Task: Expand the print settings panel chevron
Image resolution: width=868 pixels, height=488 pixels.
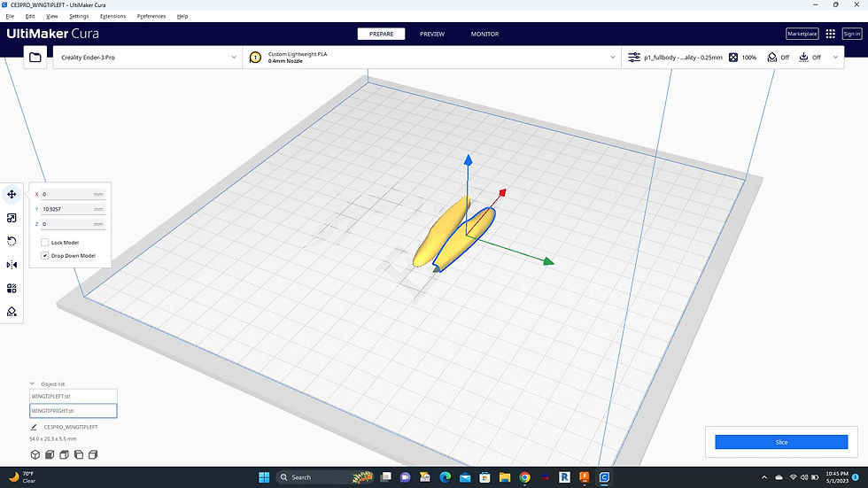Action: click(835, 57)
